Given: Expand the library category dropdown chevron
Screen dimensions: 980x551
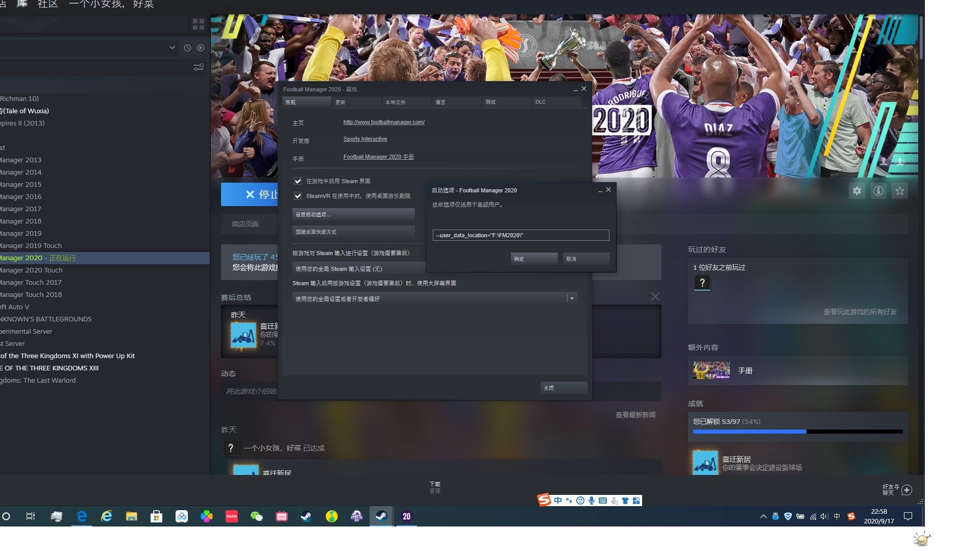Looking at the screenshot, I should 172,47.
